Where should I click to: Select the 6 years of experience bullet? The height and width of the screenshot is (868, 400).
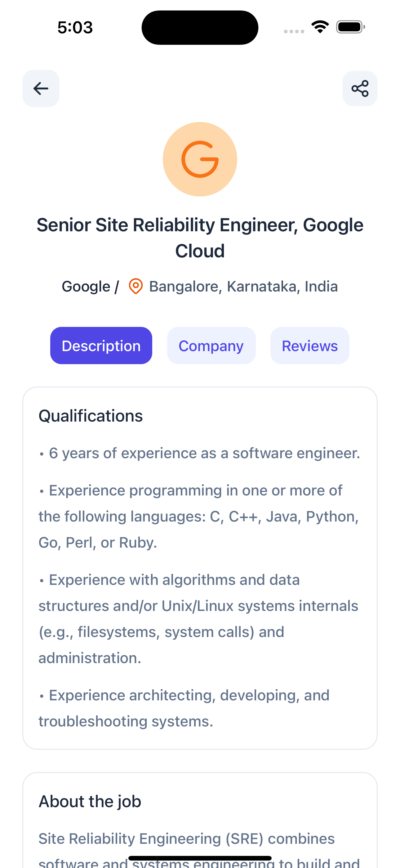[204, 453]
